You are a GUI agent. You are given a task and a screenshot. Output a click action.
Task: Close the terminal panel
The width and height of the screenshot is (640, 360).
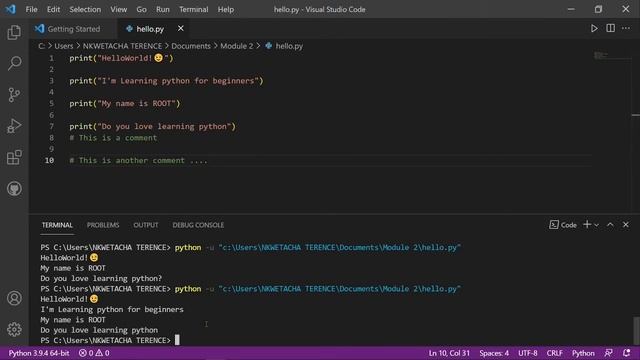pos(626,224)
